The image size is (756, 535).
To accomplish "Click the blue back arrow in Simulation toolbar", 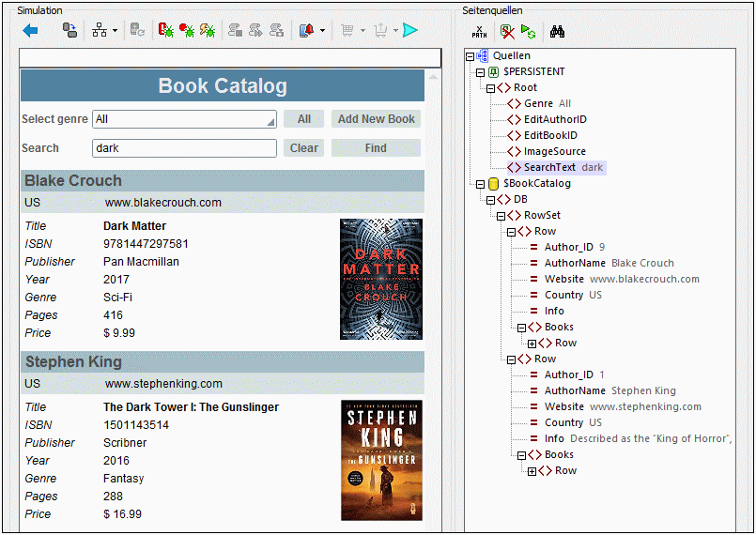I will pos(30,31).
